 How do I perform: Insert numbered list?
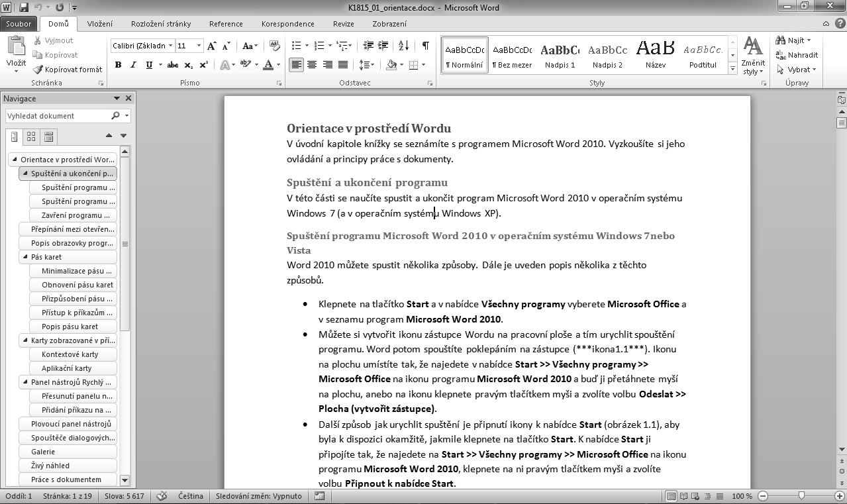pyautogui.click(x=319, y=46)
